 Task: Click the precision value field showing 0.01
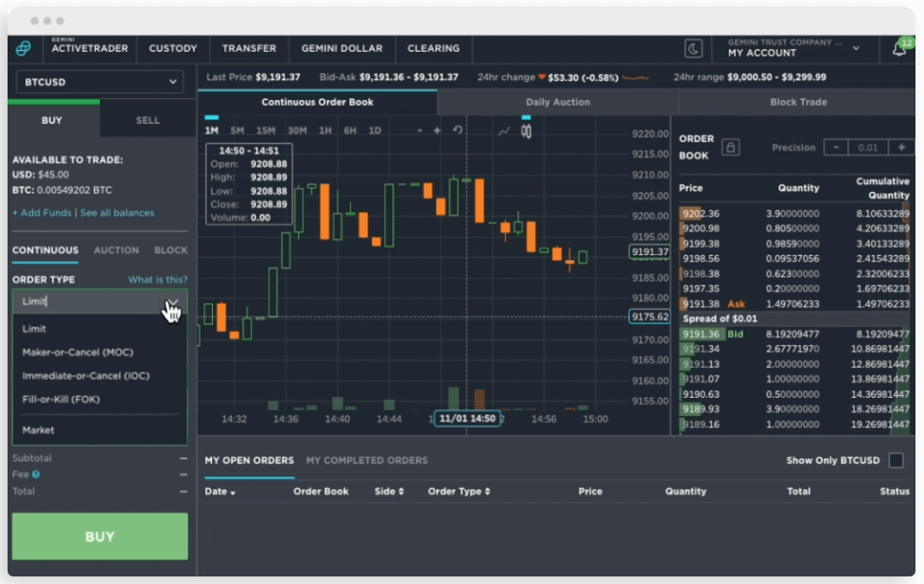tap(868, 147)
